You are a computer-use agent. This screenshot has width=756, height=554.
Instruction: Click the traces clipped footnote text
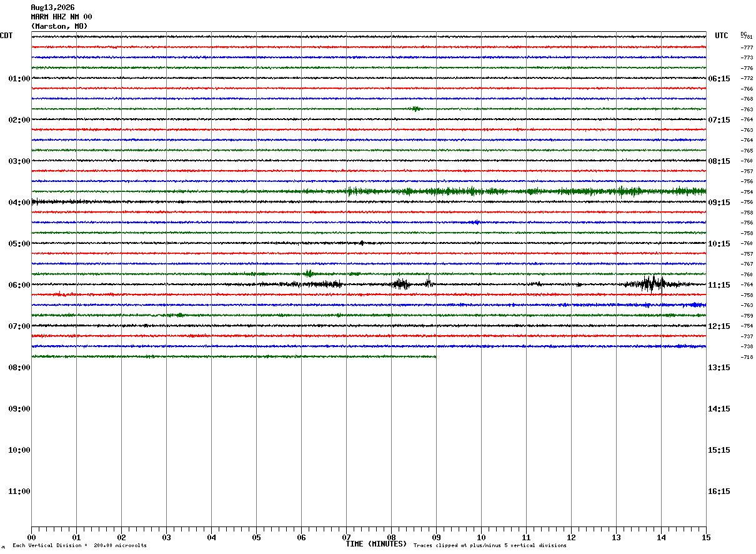490,546
